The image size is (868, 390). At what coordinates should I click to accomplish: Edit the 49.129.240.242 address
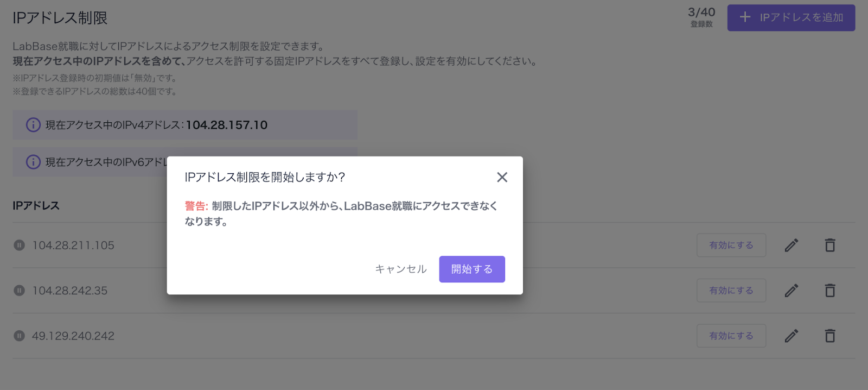(x=791, y=336)
